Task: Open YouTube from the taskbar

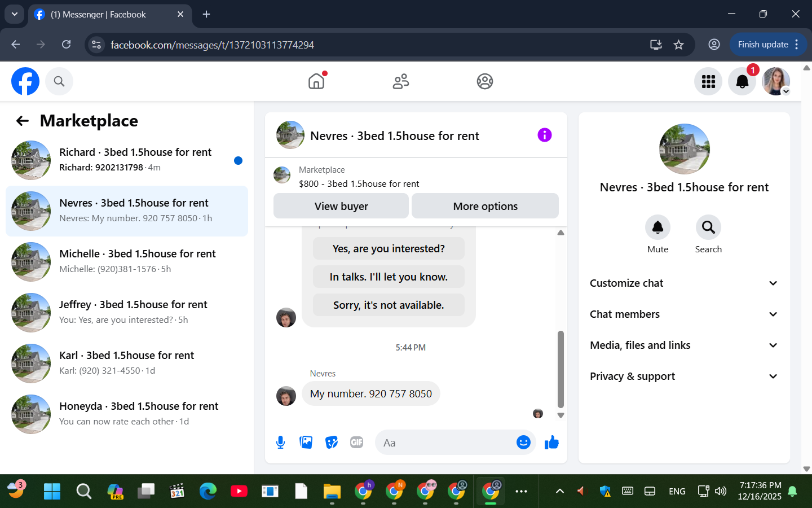Action: [239, 491]
